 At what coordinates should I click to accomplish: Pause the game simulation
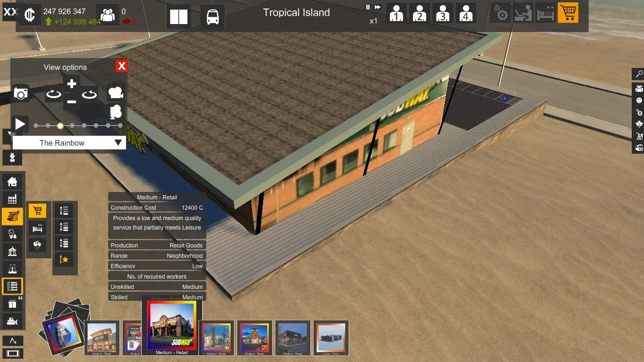point(368,8)
